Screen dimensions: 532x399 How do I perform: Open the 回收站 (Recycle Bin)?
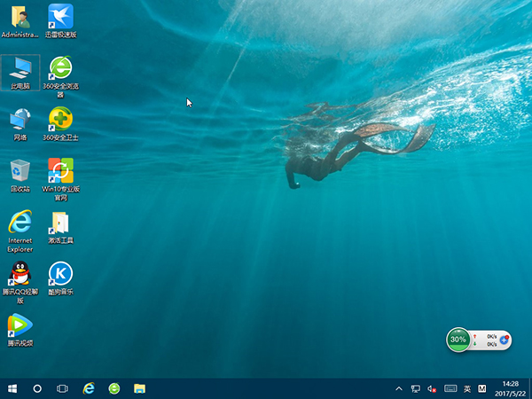[20, 171]
